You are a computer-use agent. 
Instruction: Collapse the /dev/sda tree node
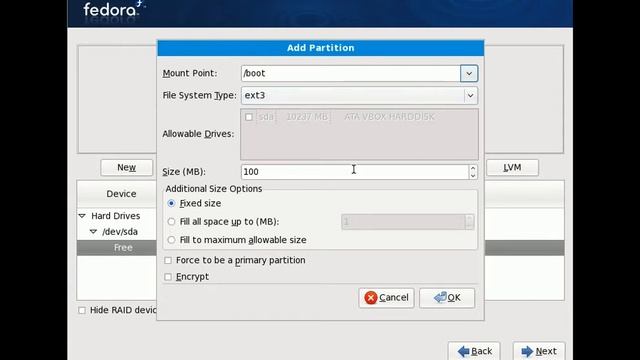[93, 231]
